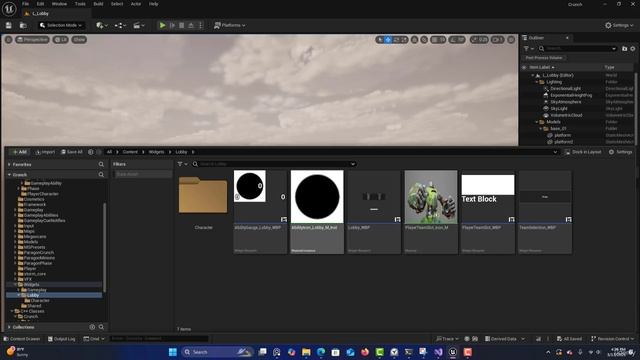Open the Actor menu

136,4
